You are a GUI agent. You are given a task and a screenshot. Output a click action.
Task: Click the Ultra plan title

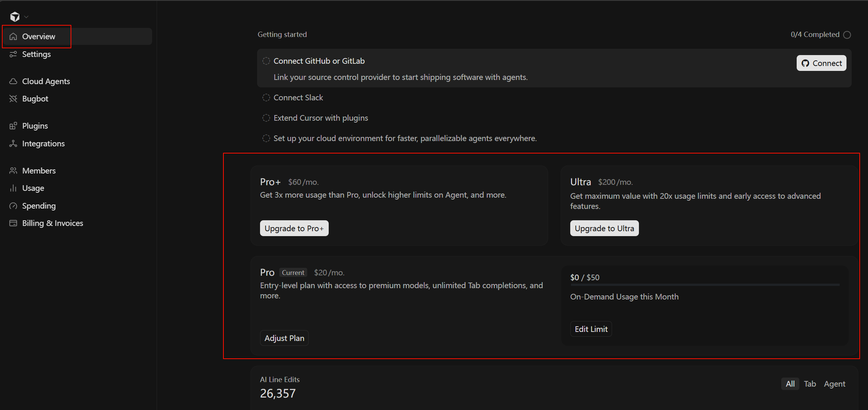click(x=580, y=182)
